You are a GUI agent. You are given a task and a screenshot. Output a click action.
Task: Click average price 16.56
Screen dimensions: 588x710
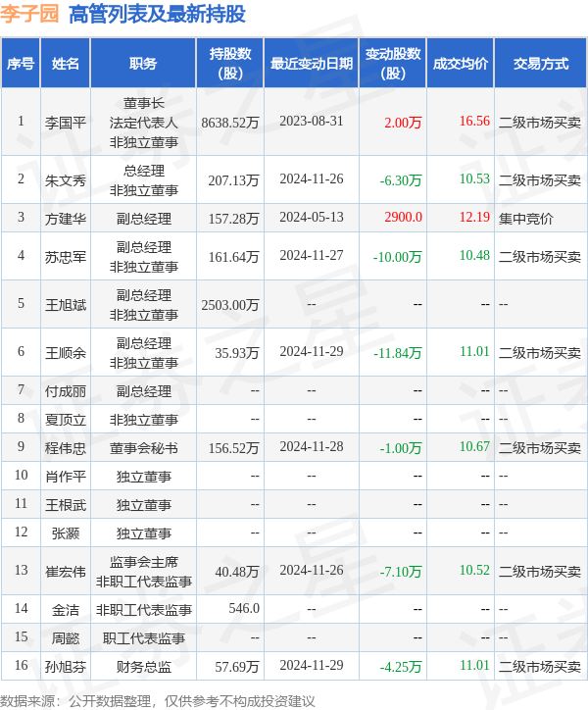(474, 121)
